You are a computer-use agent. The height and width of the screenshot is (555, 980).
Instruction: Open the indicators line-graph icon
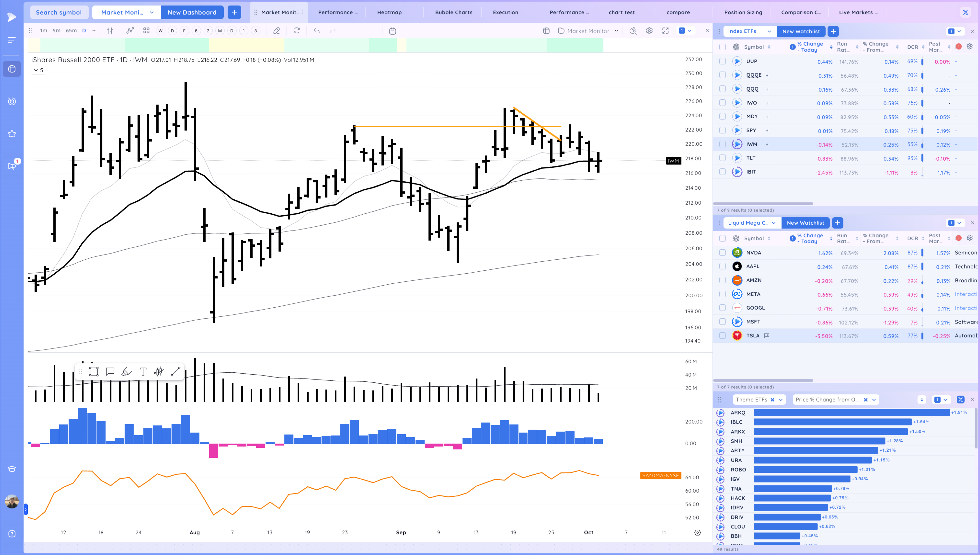[x=130, y=31]
